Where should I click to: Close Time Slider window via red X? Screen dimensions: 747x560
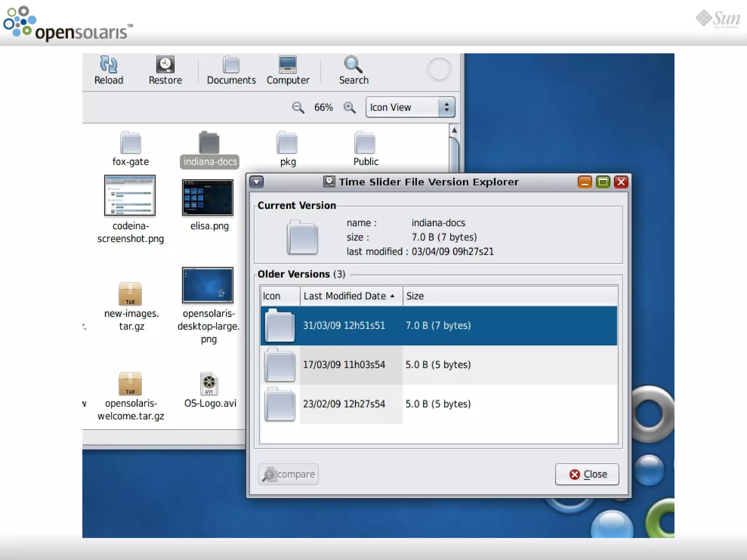pyautogui.click(x=621, y=182)
